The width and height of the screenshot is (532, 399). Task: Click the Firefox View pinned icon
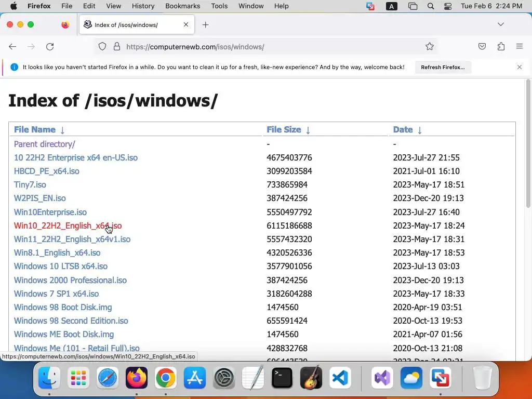(x=65, y=24)
